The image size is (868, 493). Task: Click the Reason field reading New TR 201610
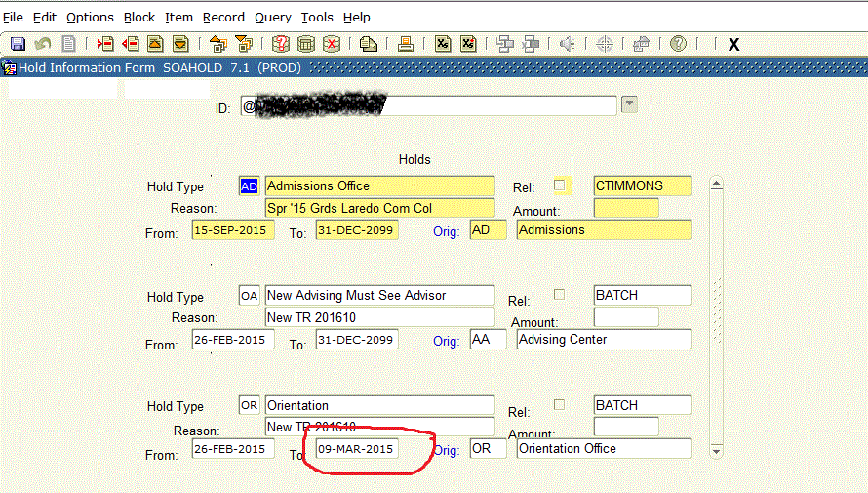[380, 317]
